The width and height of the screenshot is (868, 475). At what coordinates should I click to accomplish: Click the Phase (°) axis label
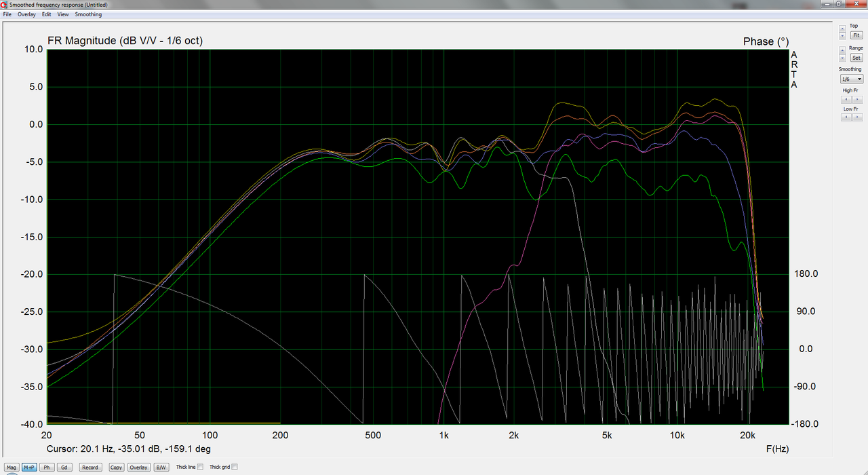pos(766,41)
